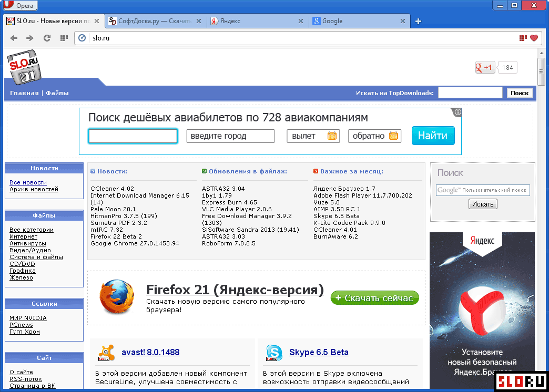549x392 pixels.
Task: Open Все новости link
Action: [x=28, y=182]
